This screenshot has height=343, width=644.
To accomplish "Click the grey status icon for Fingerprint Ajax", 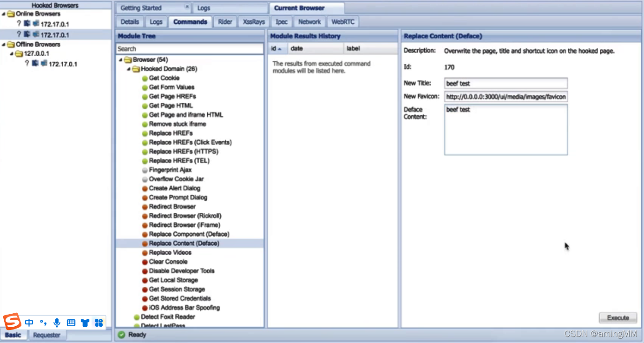I will (145, 170).
